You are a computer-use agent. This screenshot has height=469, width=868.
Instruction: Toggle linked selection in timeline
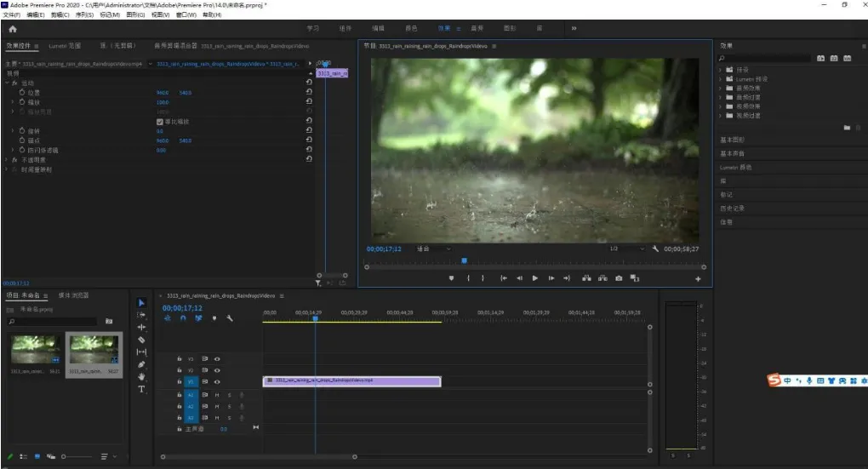[198, 318]
